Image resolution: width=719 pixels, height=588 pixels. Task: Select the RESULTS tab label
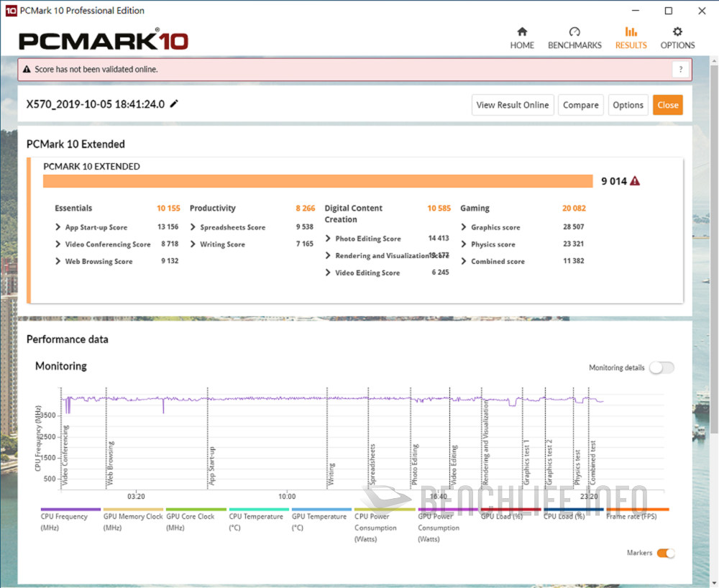coord(631,45)
